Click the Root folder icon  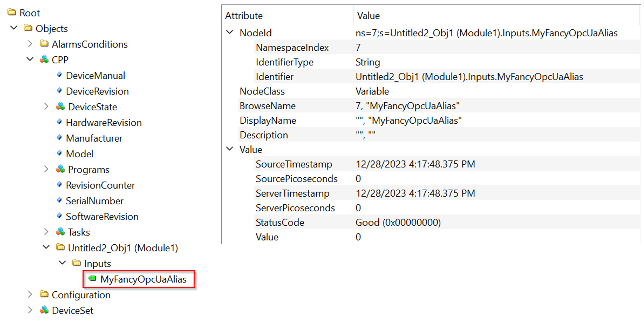pos(12,12)
